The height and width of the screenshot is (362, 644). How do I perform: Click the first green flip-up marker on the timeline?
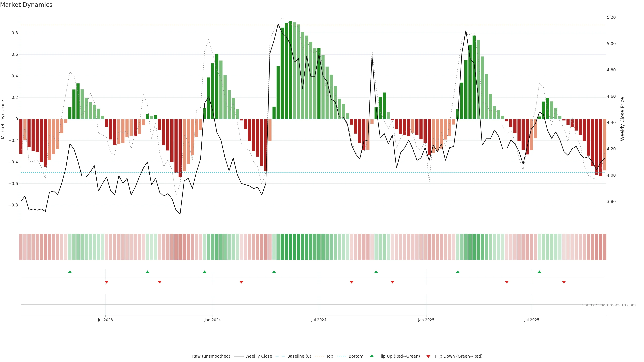tap(70, 272)
